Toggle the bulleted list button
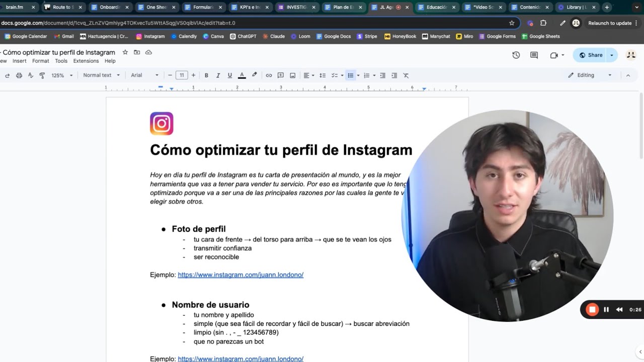The width and height of the screenshot is (644, 362). coord(351,75)
